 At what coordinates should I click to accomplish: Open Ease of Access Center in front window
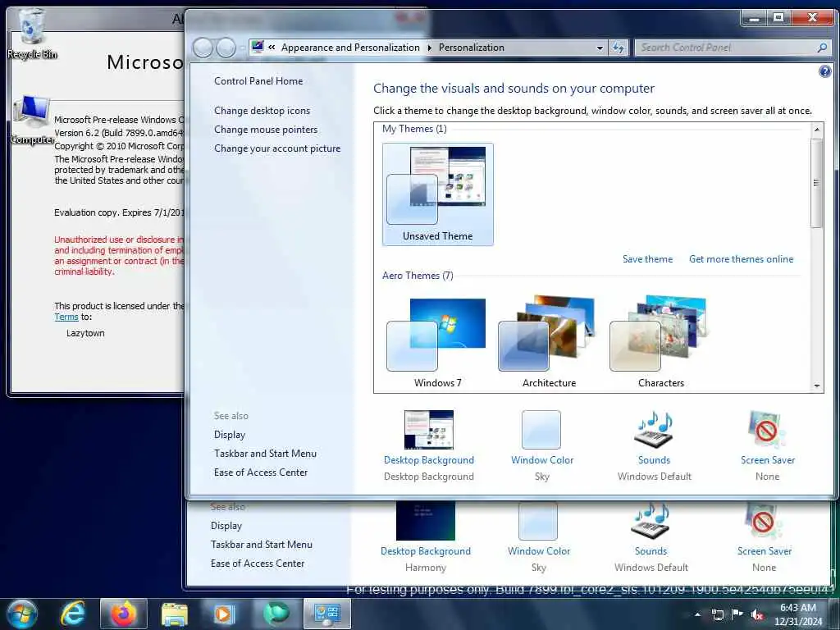(x=260, y=472)
